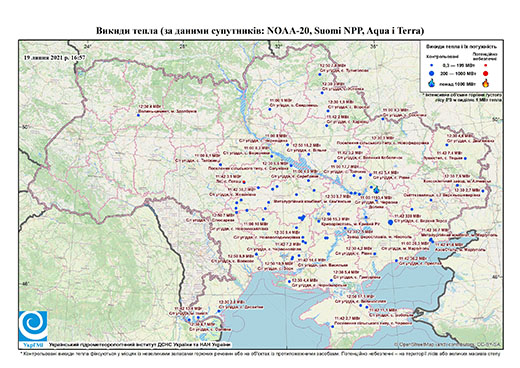Click the blue dot marker in western Ukraine

pos(138,115)
